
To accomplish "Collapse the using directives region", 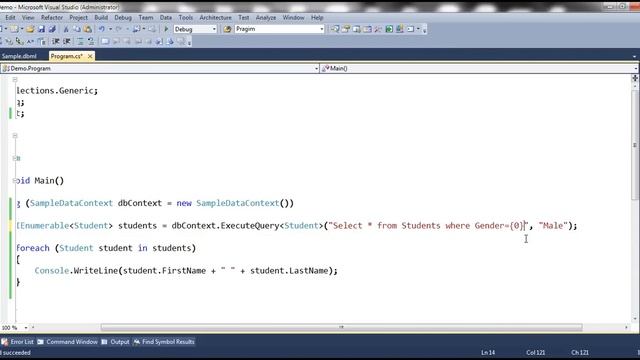I will point(15,80).
